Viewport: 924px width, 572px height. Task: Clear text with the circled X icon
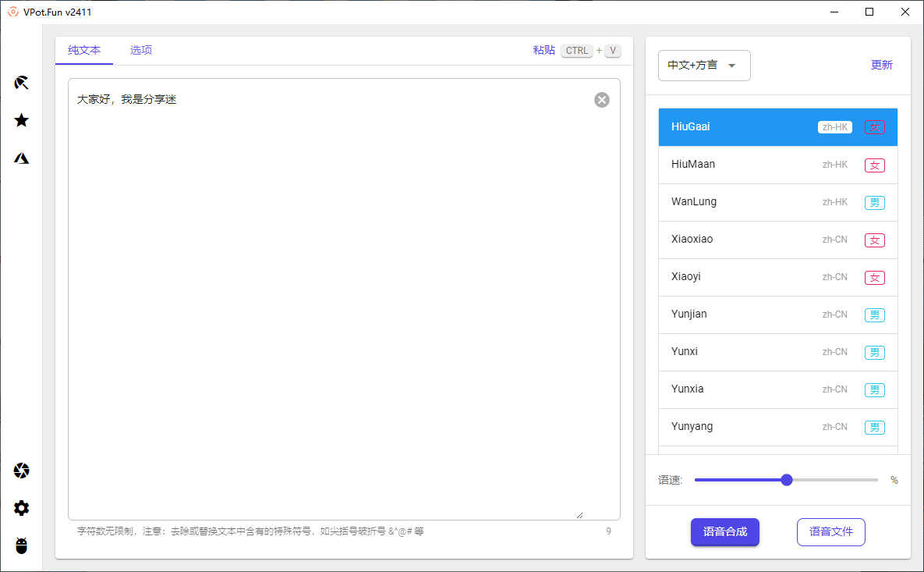point(601,100)
